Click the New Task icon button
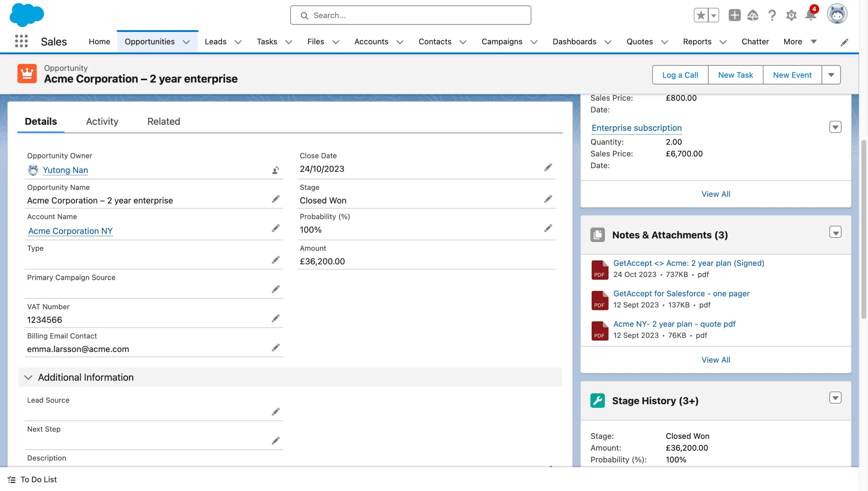The width and height of the screenshot is (868, 491). point(736,75)
